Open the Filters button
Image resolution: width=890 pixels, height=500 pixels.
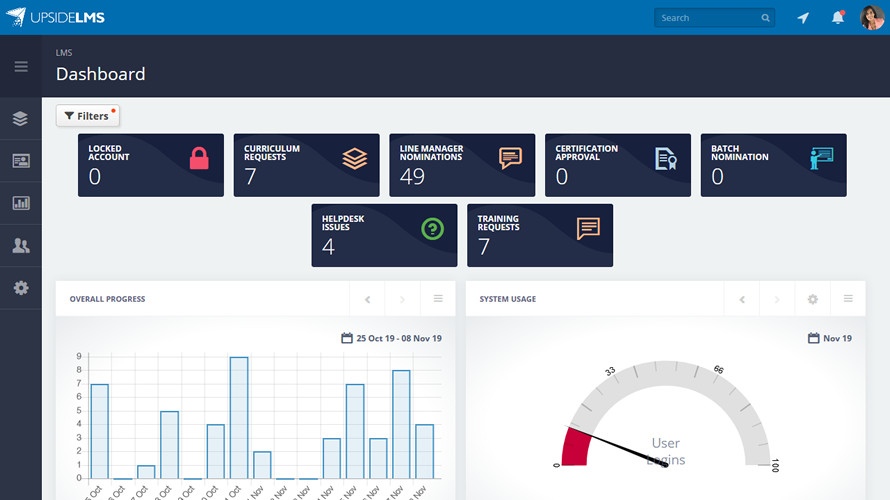[87, 116]
